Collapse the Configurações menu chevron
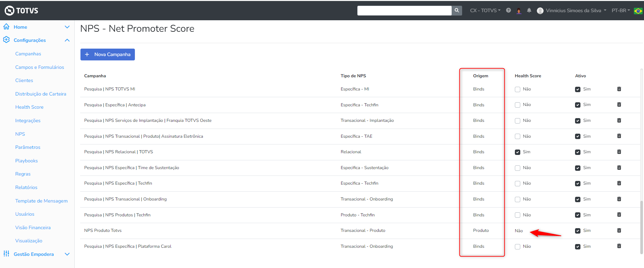 [x=67, y=40]
